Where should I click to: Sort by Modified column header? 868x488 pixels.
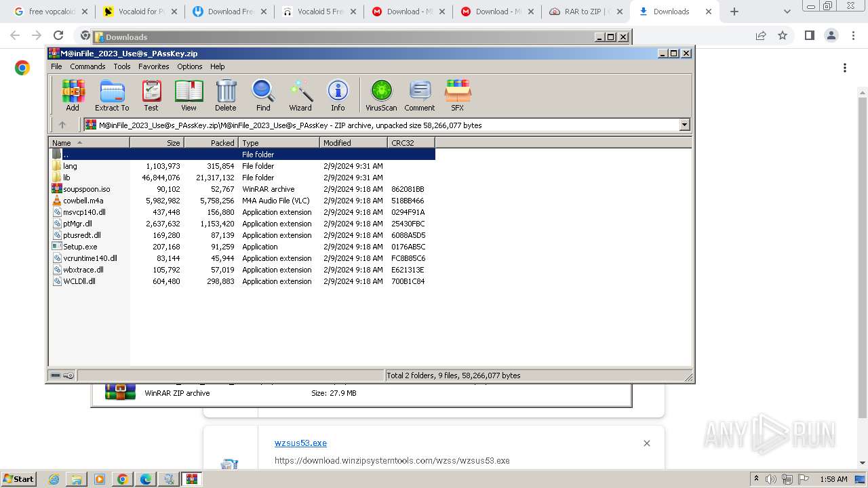(353, 143)
